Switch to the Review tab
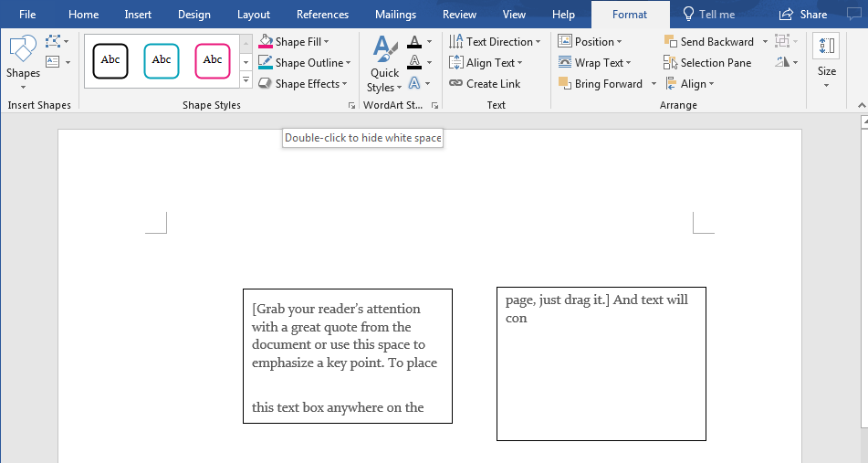The width and height of the screenshot is (868, 463). (459, 15)
